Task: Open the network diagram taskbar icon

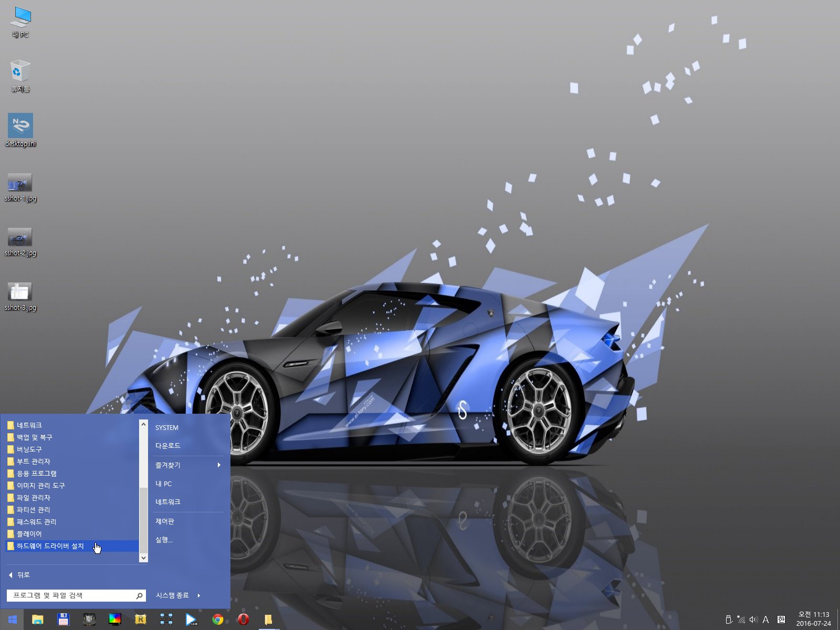Action: click(166, 619)
